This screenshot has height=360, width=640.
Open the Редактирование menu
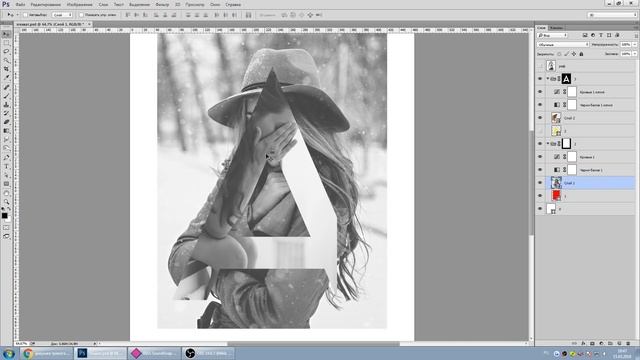(x=46, y=4)
